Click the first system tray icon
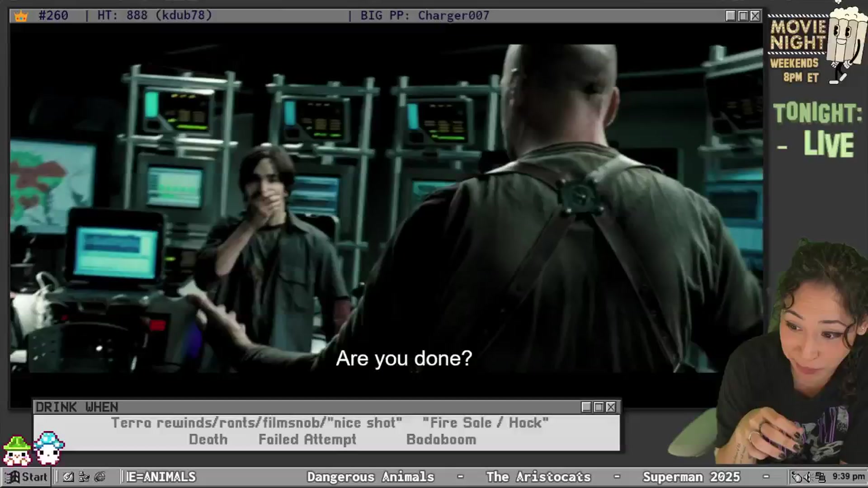 coord(797,477)
